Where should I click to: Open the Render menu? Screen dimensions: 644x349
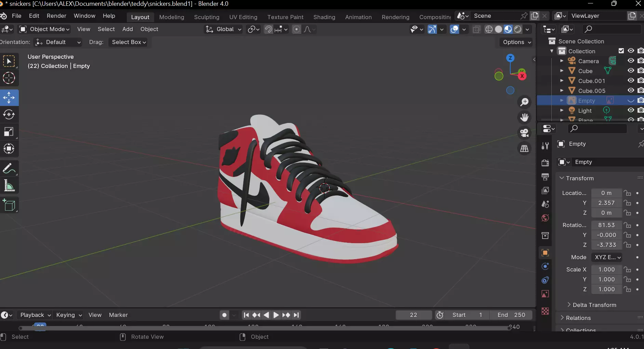[x=56, y=16]
